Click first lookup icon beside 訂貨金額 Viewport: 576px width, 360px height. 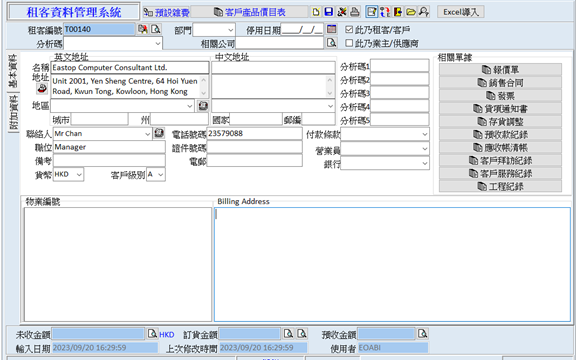click(288, 334)
